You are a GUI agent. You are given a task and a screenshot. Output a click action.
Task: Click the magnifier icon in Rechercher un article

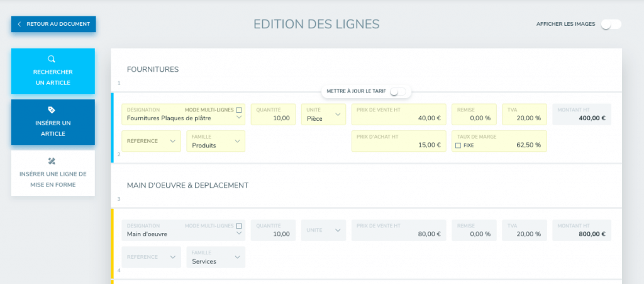[x=52, y=59]
